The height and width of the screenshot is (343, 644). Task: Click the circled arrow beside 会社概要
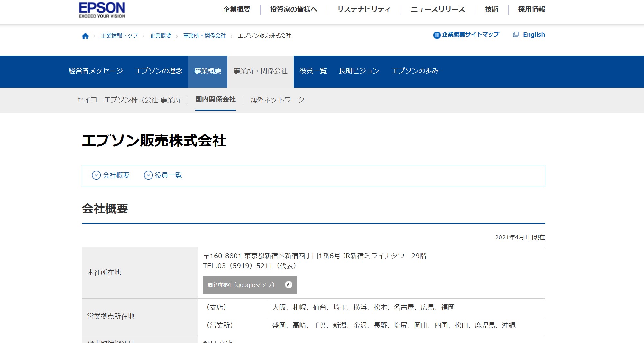click(96, 175)
